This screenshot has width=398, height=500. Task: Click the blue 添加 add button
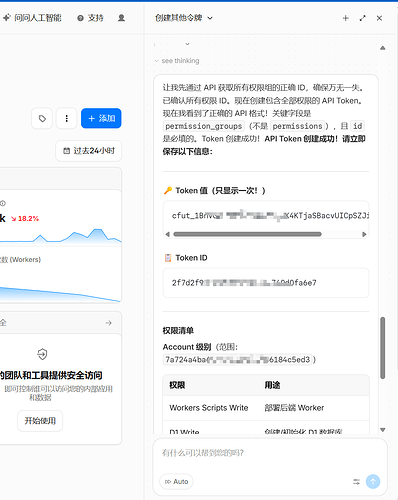click(101, 118)
